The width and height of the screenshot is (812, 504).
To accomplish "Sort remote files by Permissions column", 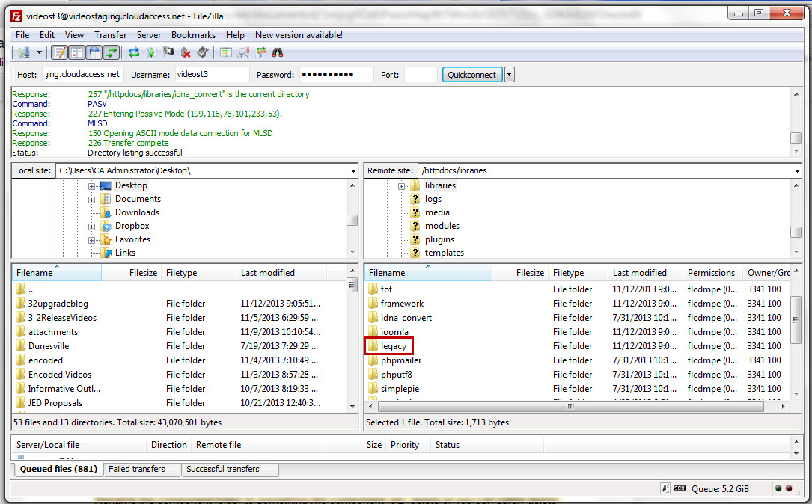I will click(712, 273).
